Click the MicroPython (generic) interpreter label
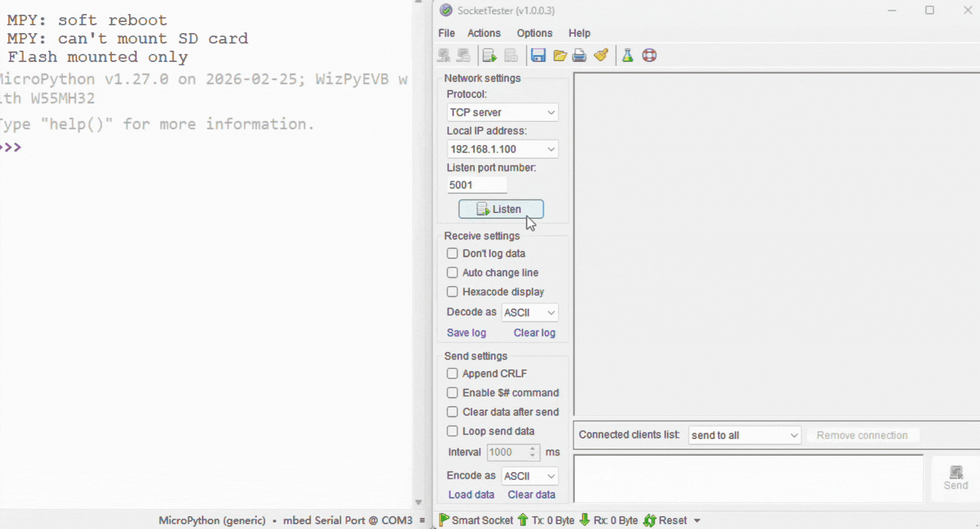 click(212, 520)
